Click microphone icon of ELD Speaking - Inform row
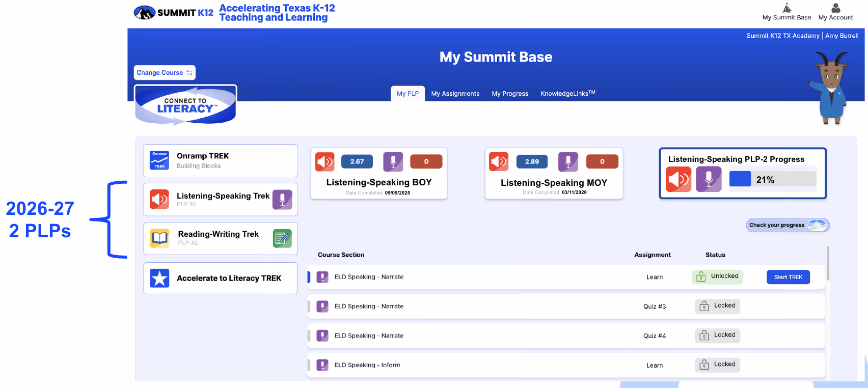 tap(322, 365)
